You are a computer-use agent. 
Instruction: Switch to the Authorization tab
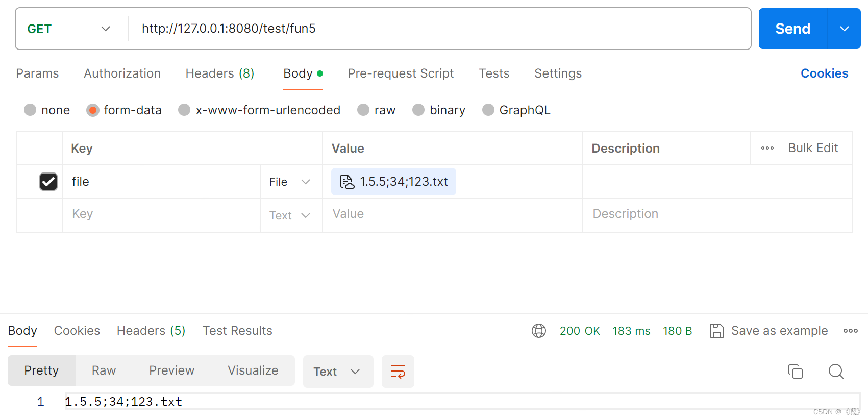(122, 73)
